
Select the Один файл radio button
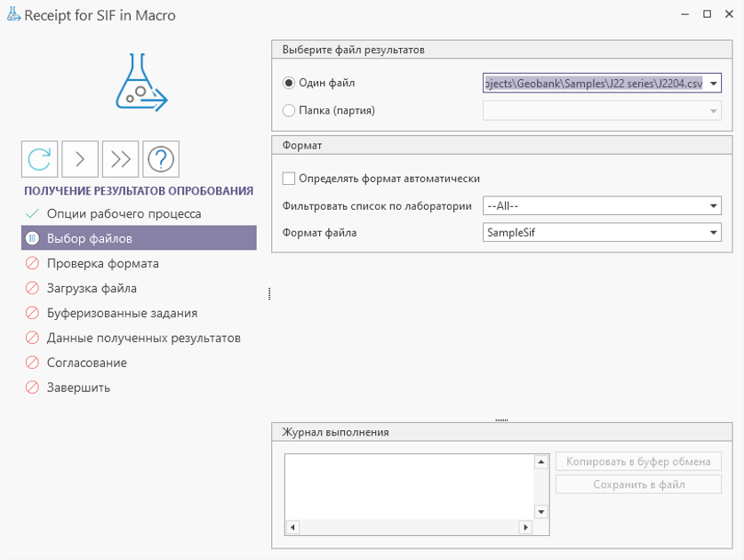click(x=289, y=84)
